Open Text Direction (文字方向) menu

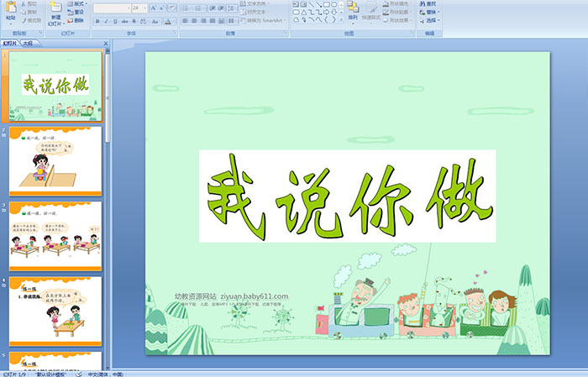tap(255, 3)
